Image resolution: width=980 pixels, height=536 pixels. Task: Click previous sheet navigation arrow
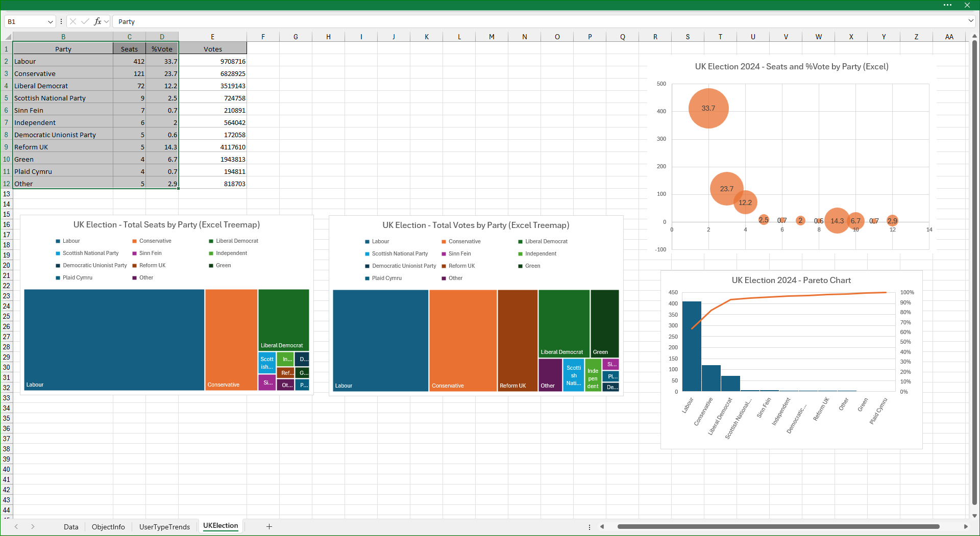tap(16, 526)
